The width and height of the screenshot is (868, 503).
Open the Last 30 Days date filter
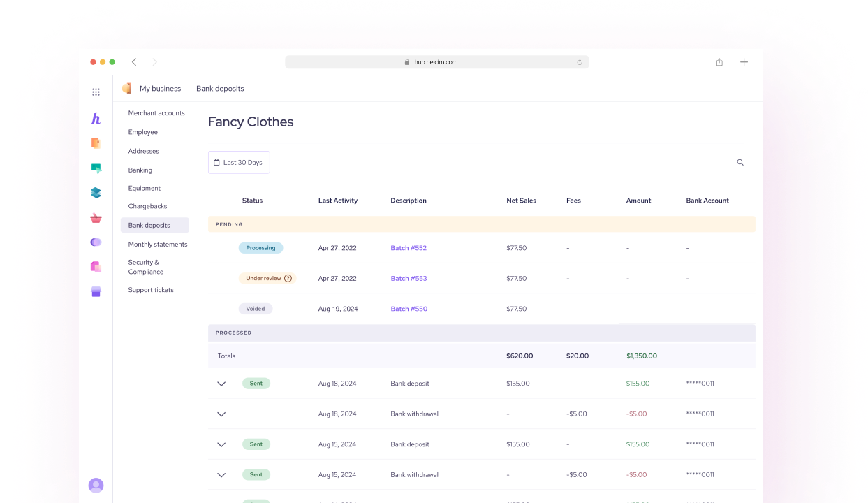(x=239, y=163)
